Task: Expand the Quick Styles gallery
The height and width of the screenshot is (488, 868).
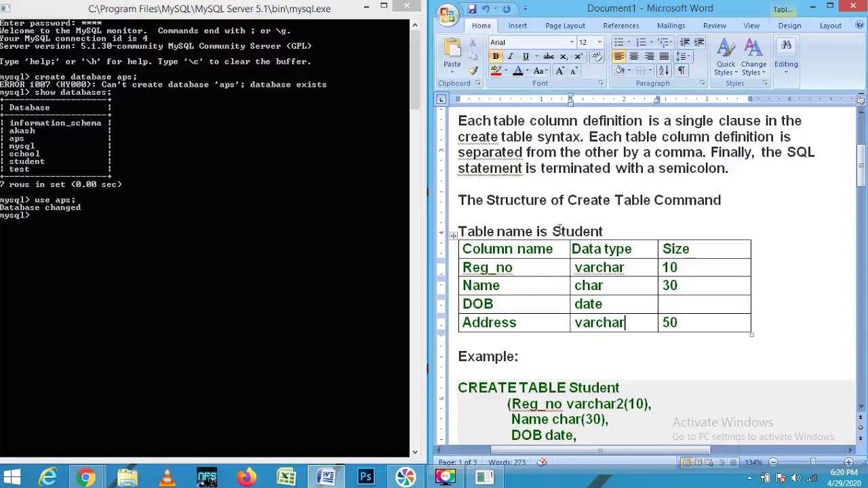Action: [x=726, y=58]
